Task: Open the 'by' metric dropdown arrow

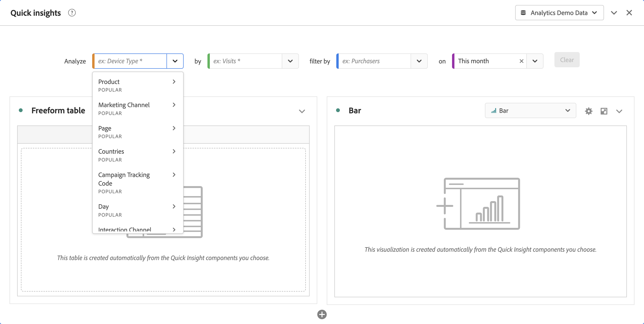Action: (290, 61)
